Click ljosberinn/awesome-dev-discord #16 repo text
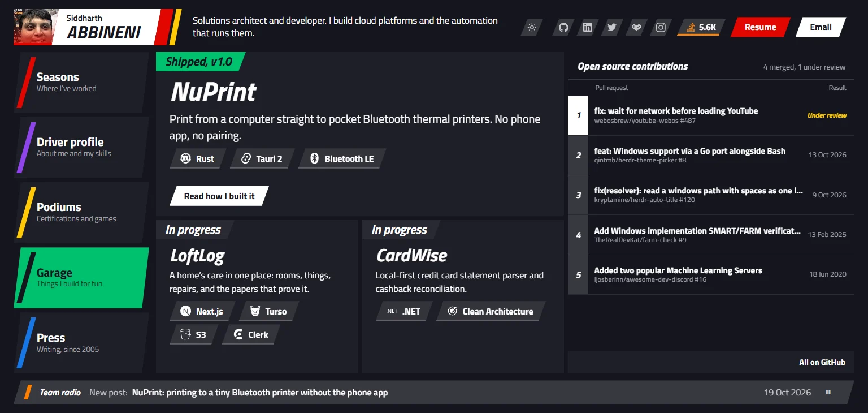868x413 pixels. pos(650,279)
